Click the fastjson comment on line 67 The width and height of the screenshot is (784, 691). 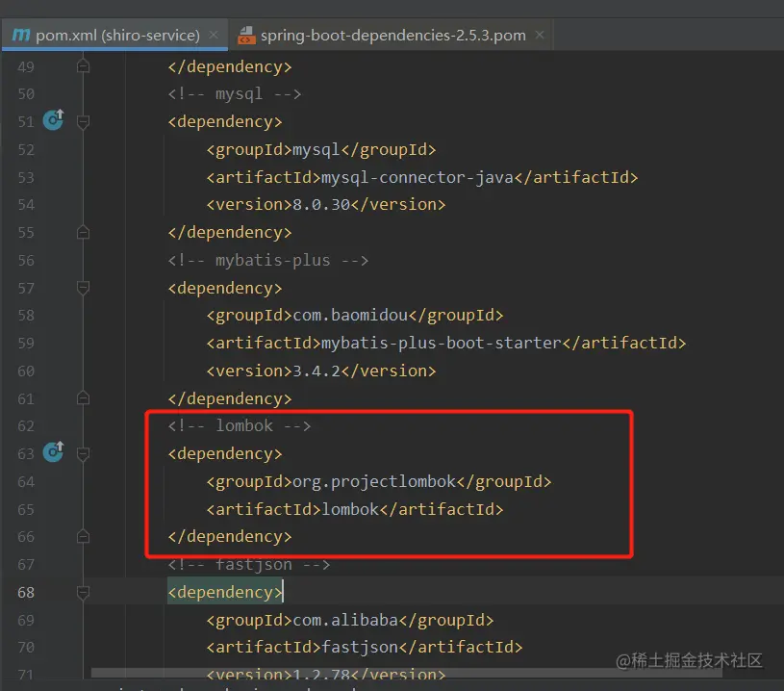[248, 564]
